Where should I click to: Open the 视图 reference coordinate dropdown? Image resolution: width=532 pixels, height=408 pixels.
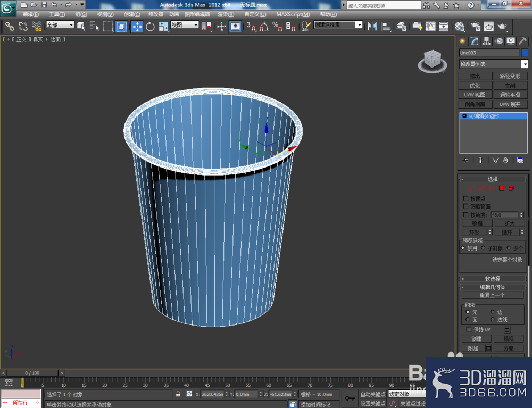[185, 25]
